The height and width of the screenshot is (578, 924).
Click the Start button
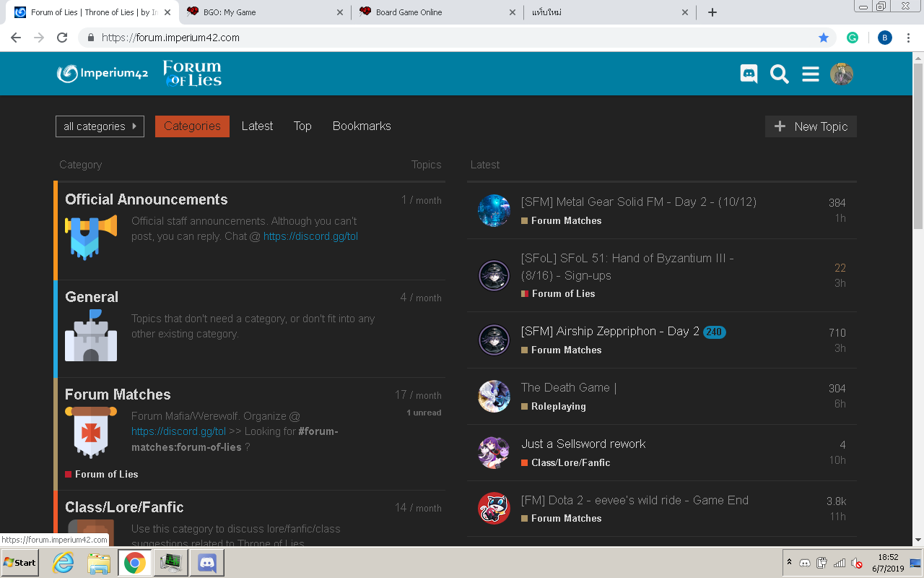coord(19,562)
